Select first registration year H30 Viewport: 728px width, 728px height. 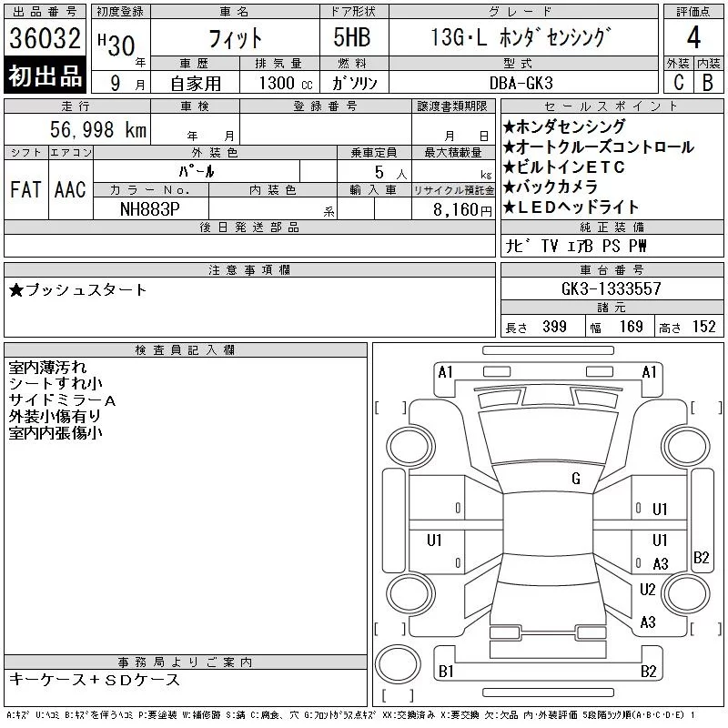click(x=116, y=45)
